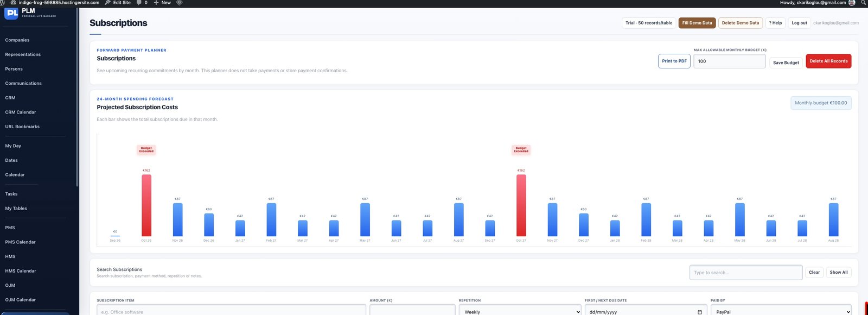Open Representations in the sidebar
Screen dimensions: 868x315
(23, 54)
